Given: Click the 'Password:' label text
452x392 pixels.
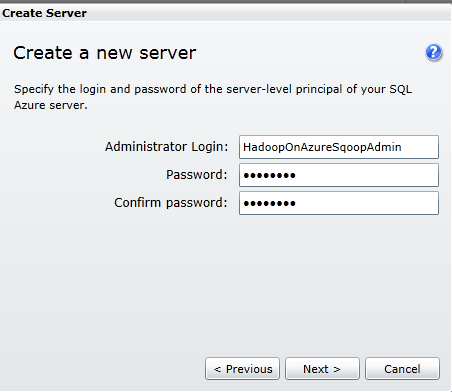Looking at the screenshot, I should pos(197,175).
